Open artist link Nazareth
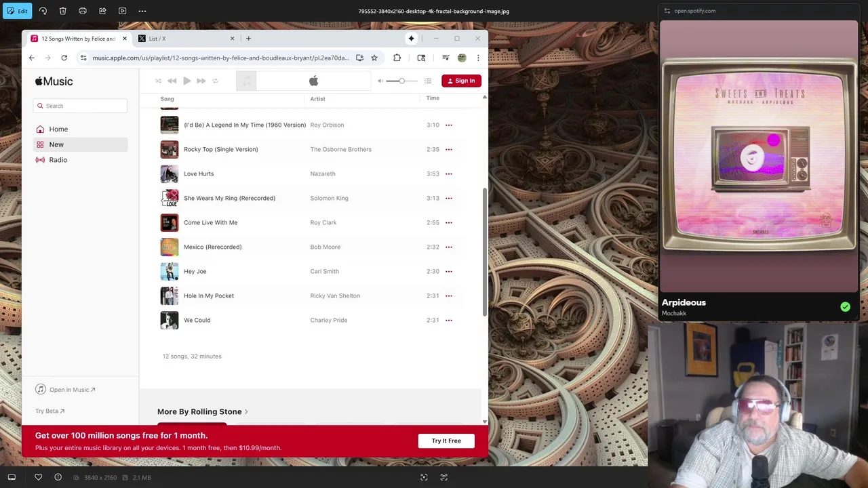This screenshot has width=868, height=488. coord(323,174)
